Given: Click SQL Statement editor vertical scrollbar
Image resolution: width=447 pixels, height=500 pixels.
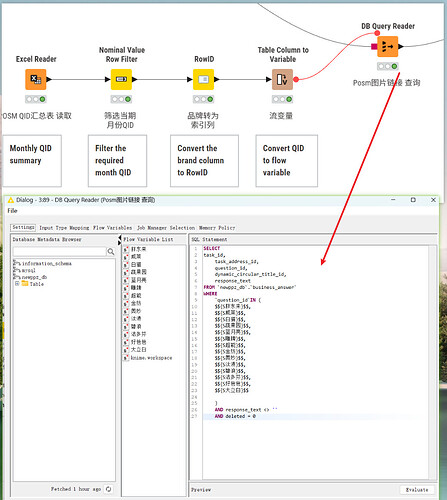Looking at the screenshot, I should (x=432, y=363).
